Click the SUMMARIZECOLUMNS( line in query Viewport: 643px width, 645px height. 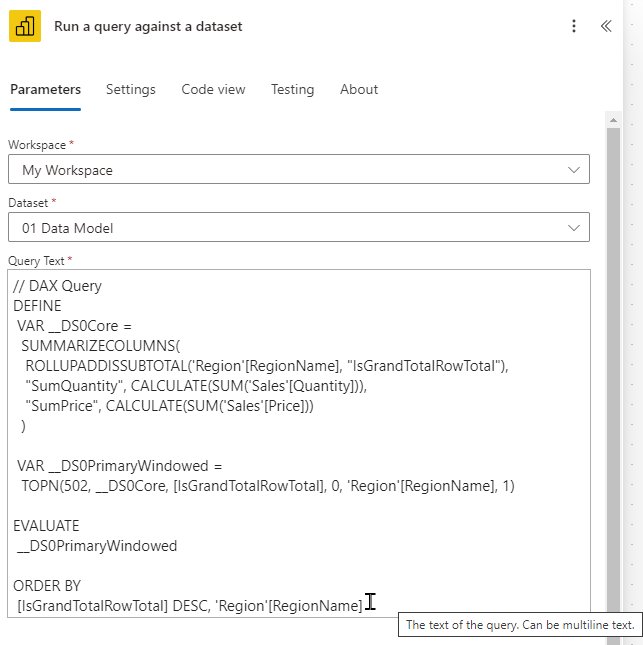click(100, 346)
